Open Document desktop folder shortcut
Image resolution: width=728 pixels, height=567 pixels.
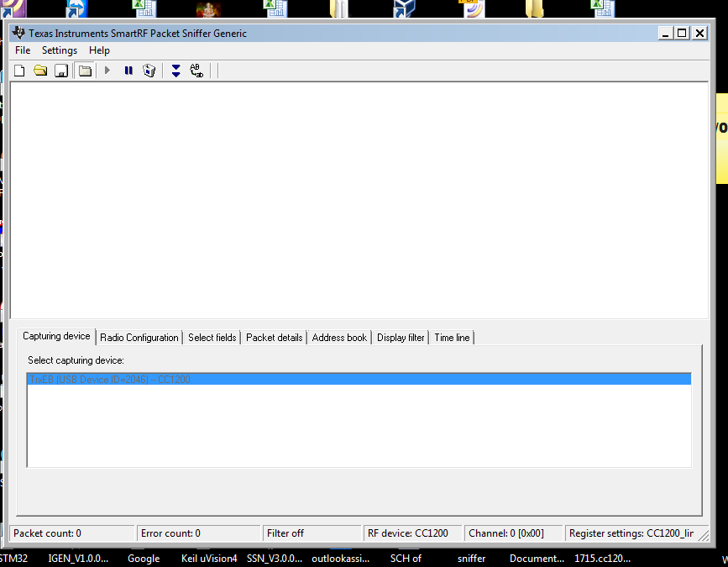537,558
